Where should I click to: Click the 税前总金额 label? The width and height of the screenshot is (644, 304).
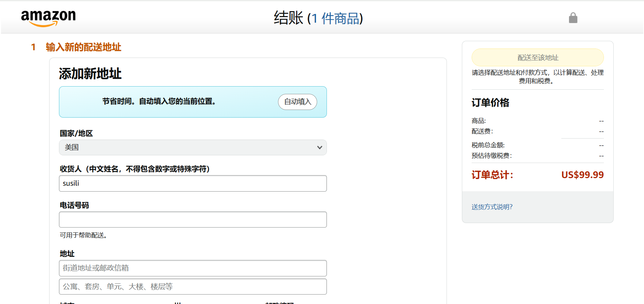(x=488, y=145)
